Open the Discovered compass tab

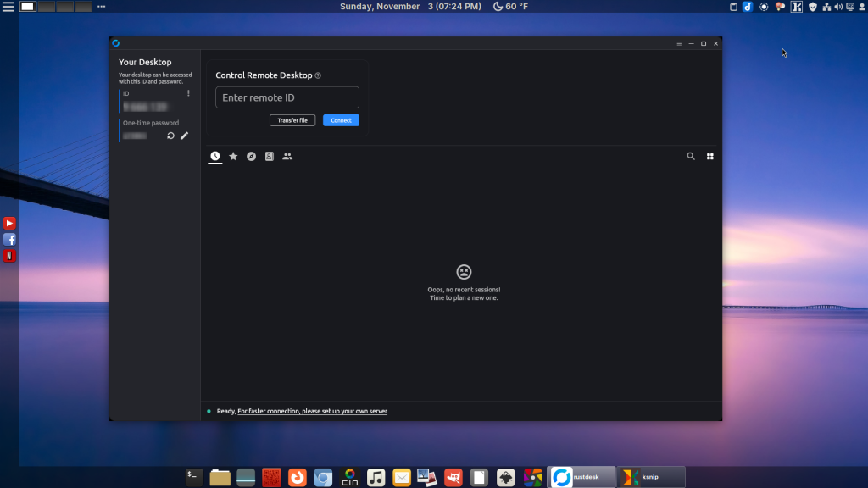click(x=251, y=157)
